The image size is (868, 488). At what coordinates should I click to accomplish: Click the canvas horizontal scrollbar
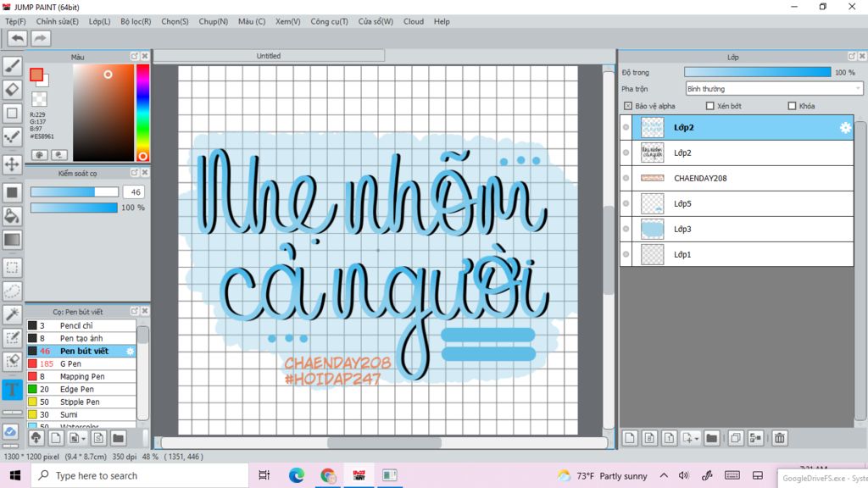[384, 442]
